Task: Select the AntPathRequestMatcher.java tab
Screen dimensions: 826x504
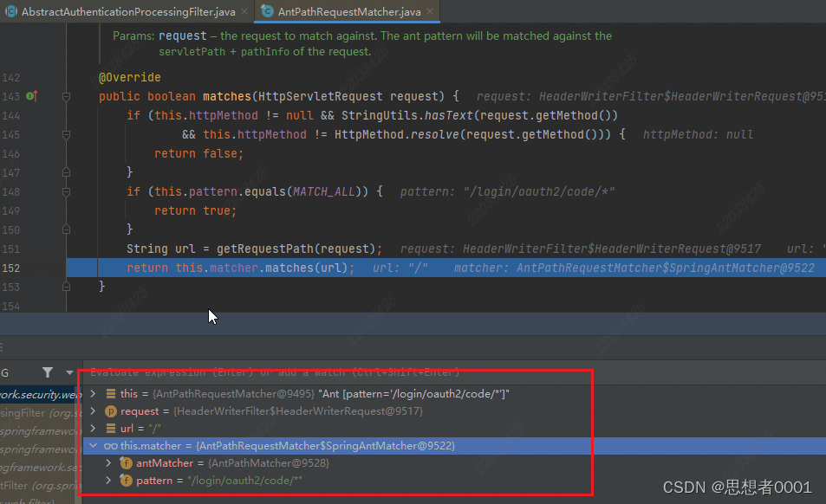Action: click(349, 12)
